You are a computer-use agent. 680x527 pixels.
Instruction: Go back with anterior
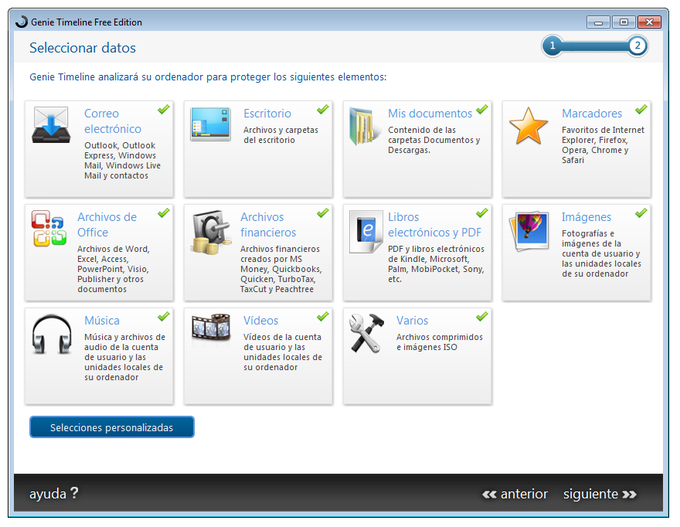pos(515,494)
